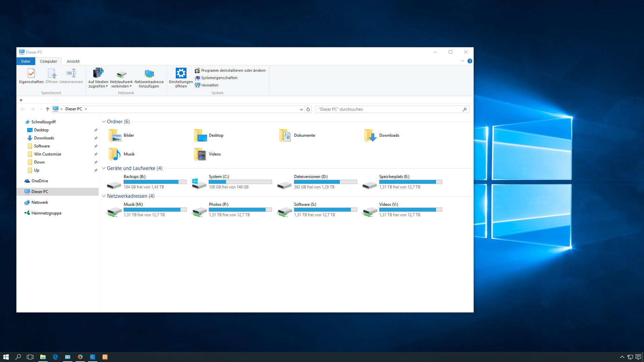644x362 pixels.
Task: Click Programm deinstallieren oder ändern
Action: (x=230, y=70)
